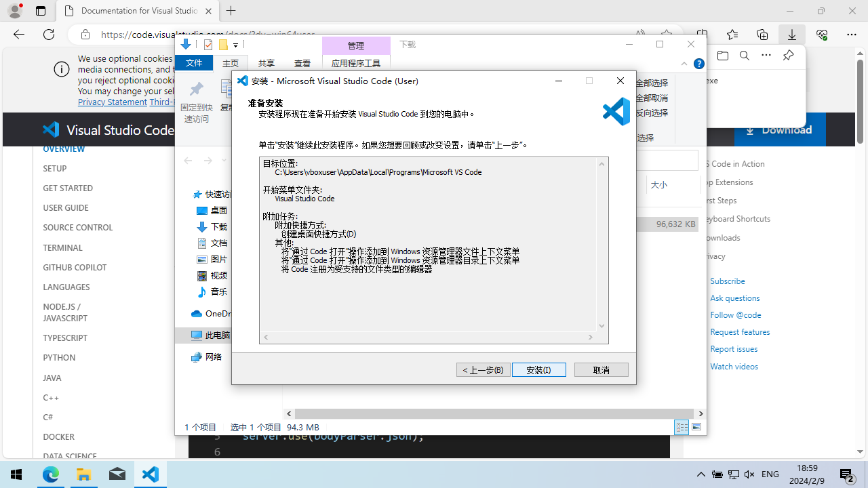
Task: Open the Report issues link
Action: pos(734,348)
